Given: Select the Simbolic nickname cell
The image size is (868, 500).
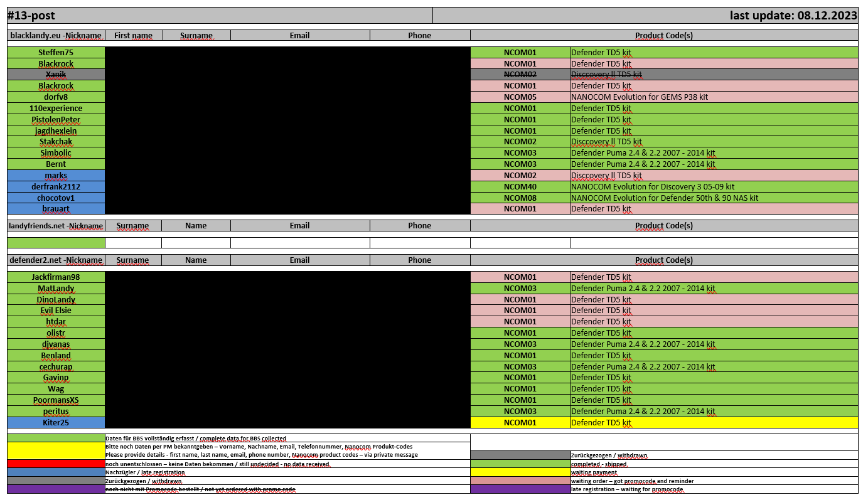Looking at the screenshot, I should coord(56,153).
